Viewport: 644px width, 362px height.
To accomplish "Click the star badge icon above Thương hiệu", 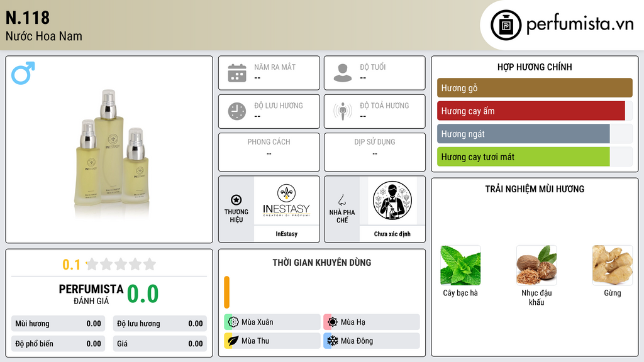I will [236, 200].
